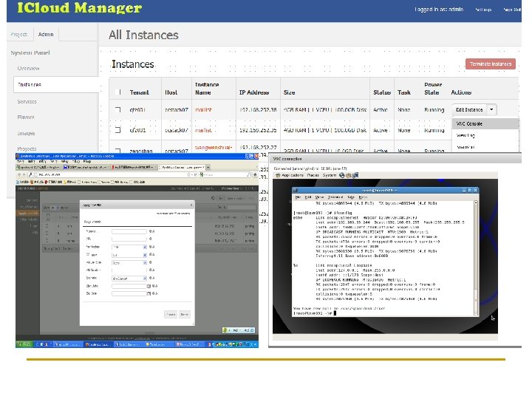Open the wangwenshuai instance name link
Screen dimensions: 532x399
(214, 147)
